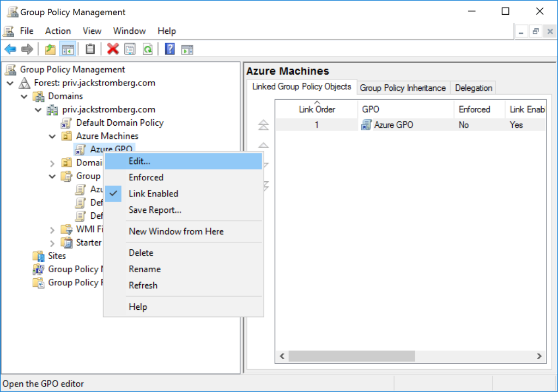
Task: Expand the Starter GPOs node
Action: tap(52, 242)
